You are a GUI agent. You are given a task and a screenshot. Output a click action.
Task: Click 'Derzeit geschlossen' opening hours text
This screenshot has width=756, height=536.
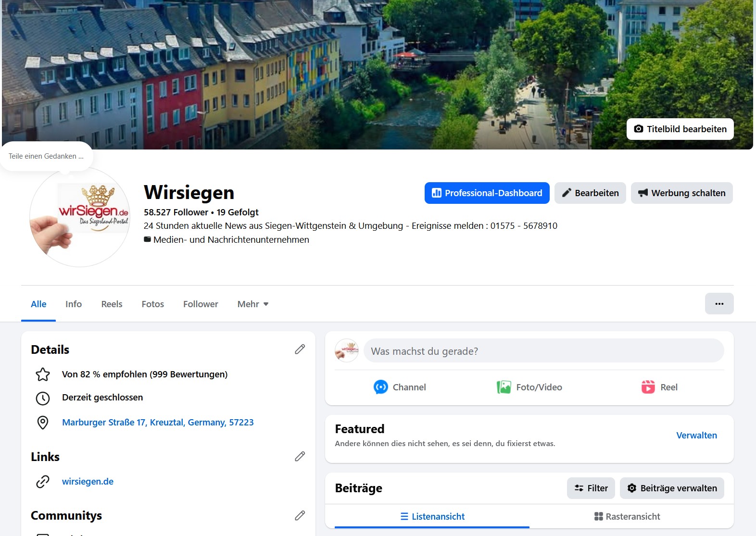(102, 398)
